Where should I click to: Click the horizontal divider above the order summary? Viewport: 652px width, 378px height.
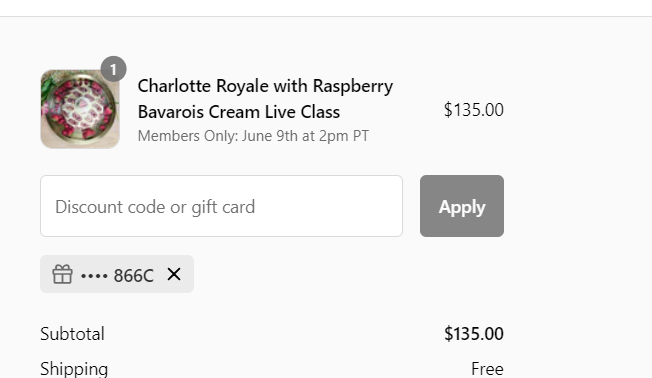(326, 17)
